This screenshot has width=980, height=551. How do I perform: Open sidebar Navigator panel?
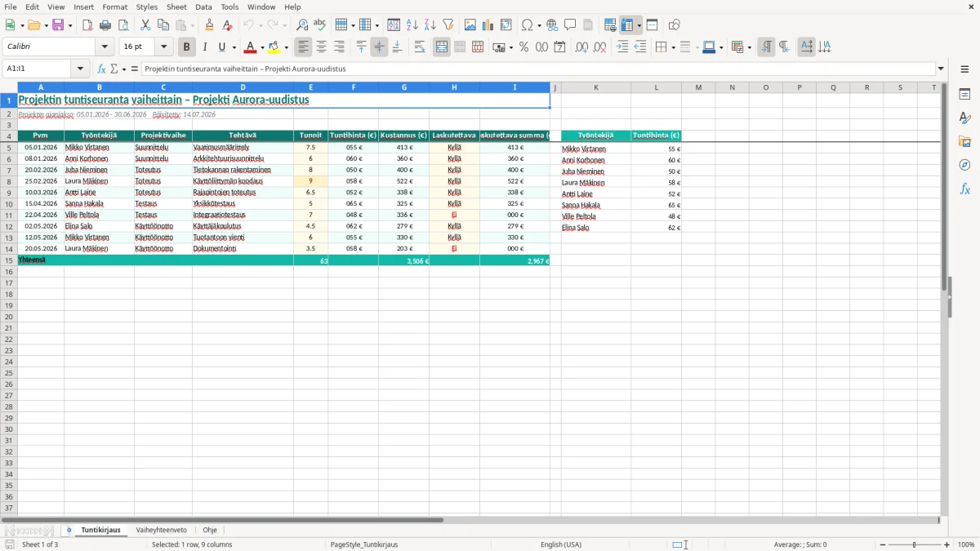[964, 165]
